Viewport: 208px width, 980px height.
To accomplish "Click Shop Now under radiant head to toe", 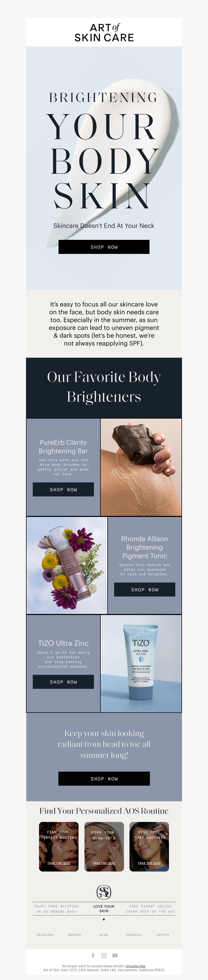I will pos(104,778).
